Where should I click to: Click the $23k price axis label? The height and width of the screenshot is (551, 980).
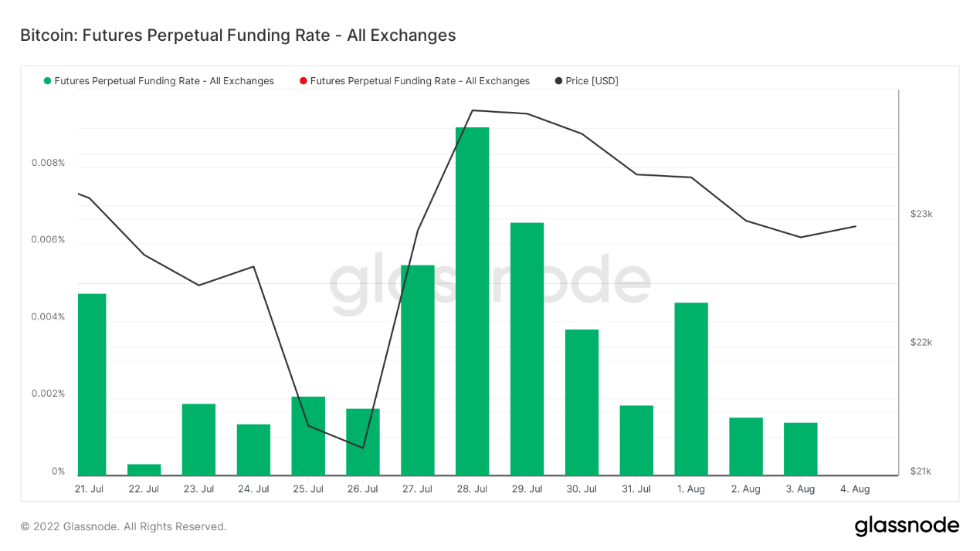tap(921, 214)
